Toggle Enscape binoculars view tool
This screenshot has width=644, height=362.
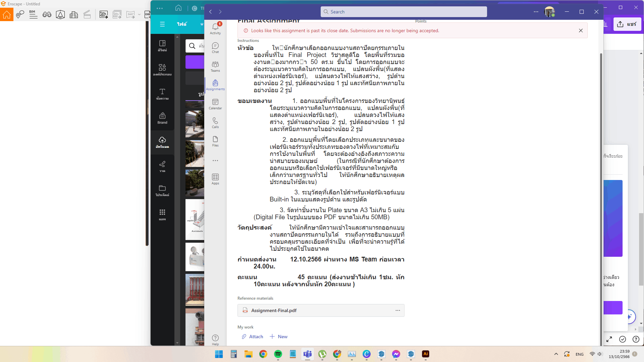pyautogui.click(x=47, y=14)
